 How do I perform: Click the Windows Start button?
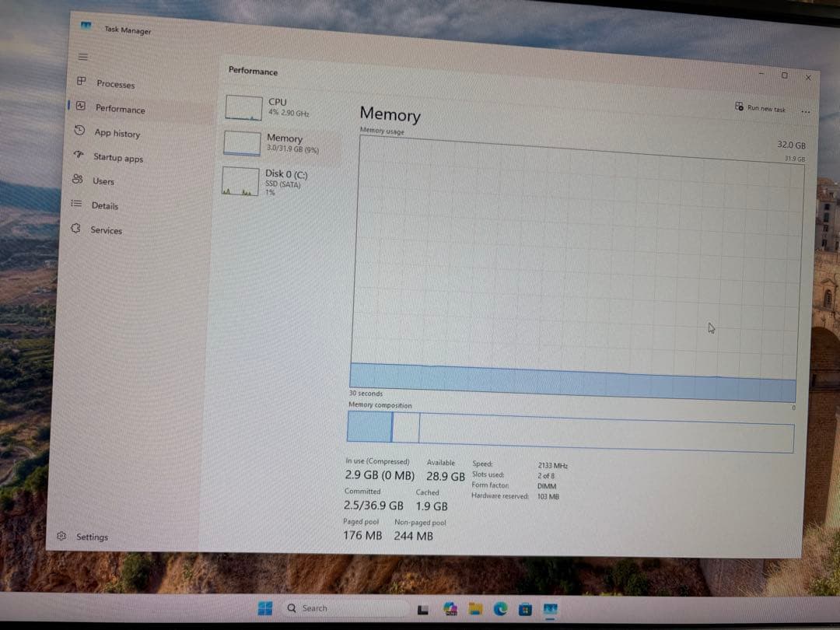[264, 607]
